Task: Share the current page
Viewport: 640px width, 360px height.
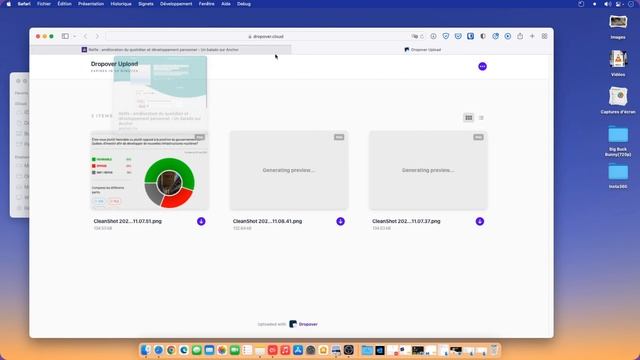Action: [520, 36]
